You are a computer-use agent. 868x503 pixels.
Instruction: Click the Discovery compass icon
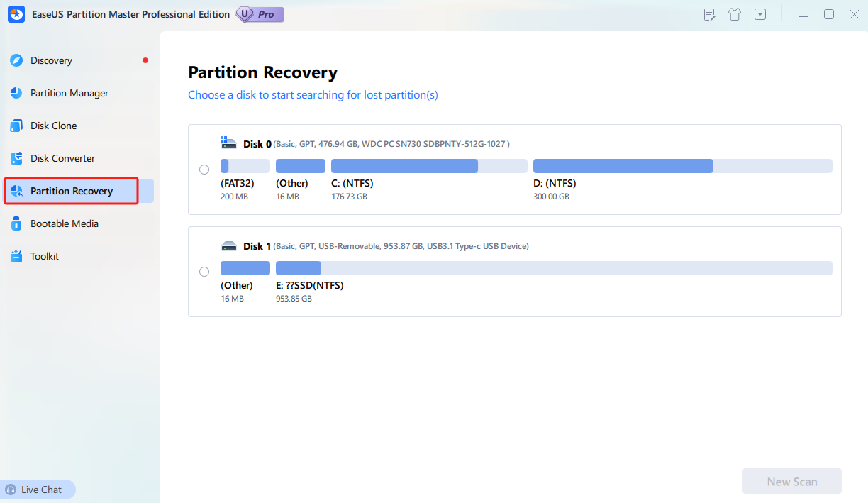click(16, 60)
